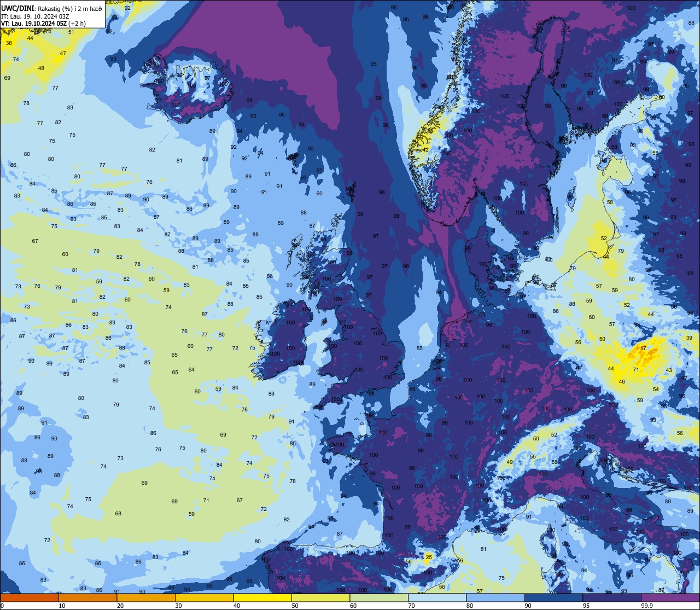Click the 70–80 light blue legend segment
700x610 pixels.
click(437, 597)
